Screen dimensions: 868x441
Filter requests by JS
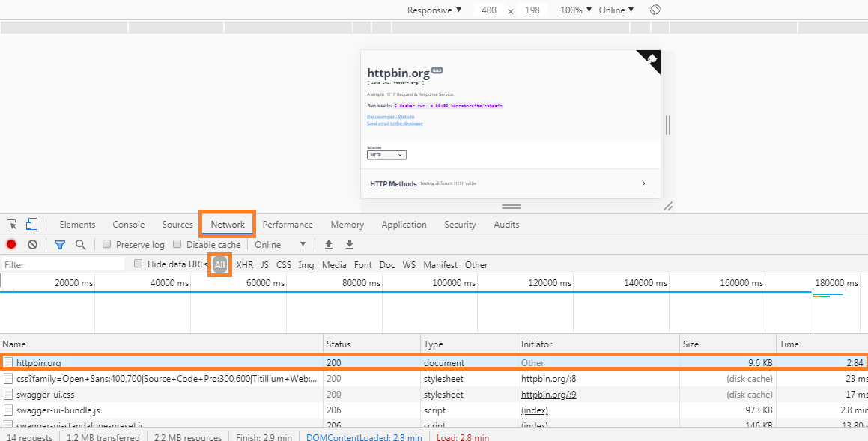[x=264, y=264]
